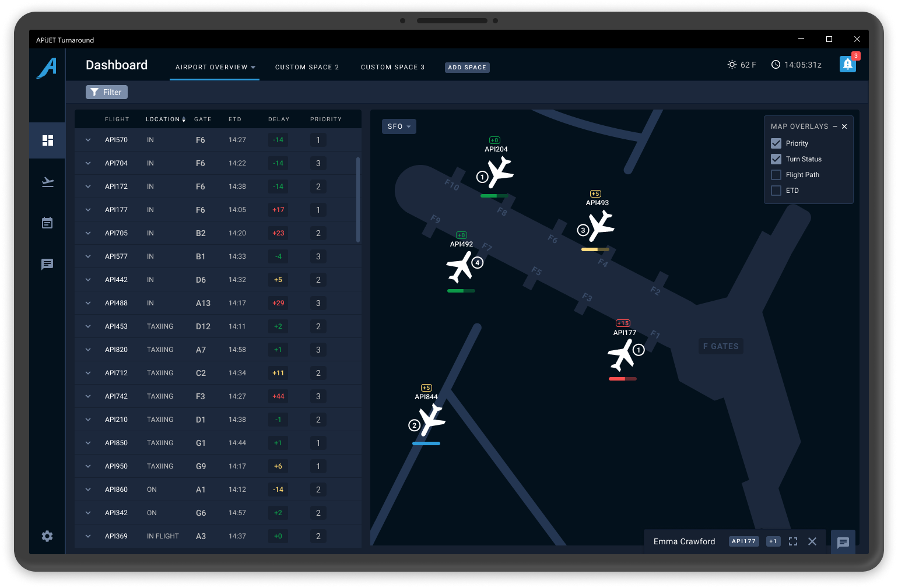898x588 pixels.
Task: Expand the API570 flight row
Action: [x=88, y=140]
